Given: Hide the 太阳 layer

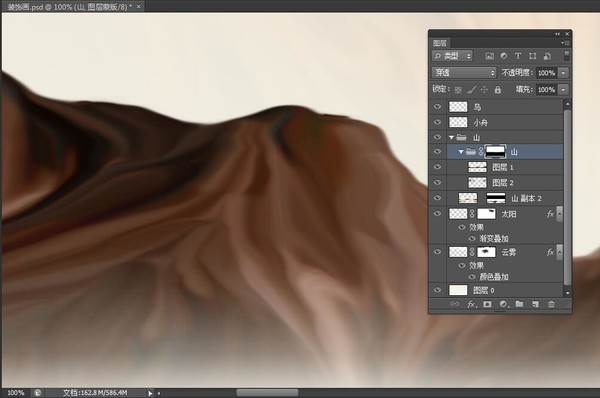Looking at the screenshot, I should (x=438, y=214).
